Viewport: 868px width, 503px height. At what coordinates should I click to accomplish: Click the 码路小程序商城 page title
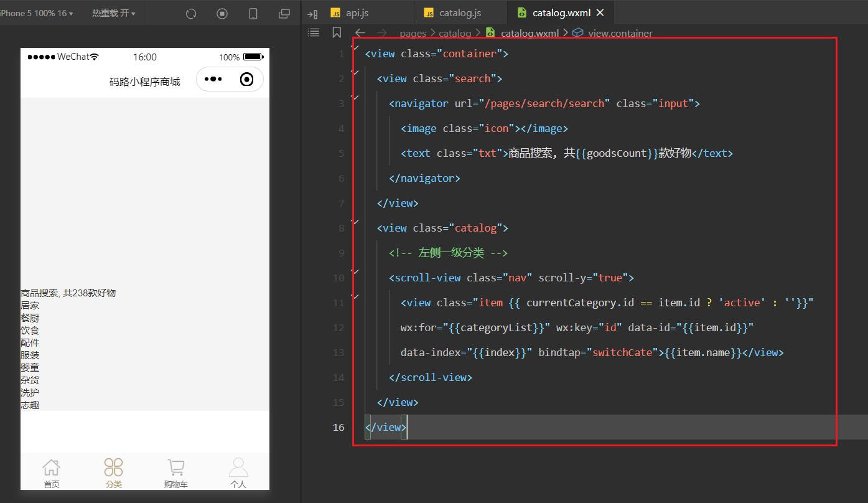click(x=145, y=82)
